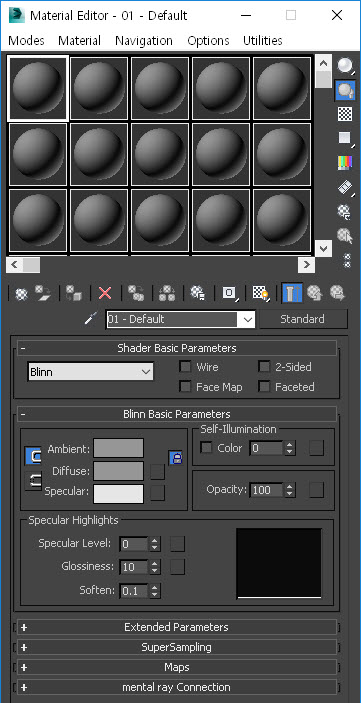This screenshot has height=703, width=361.
Task: Open the Material ID Channel flyout
Action: point(230,293)
